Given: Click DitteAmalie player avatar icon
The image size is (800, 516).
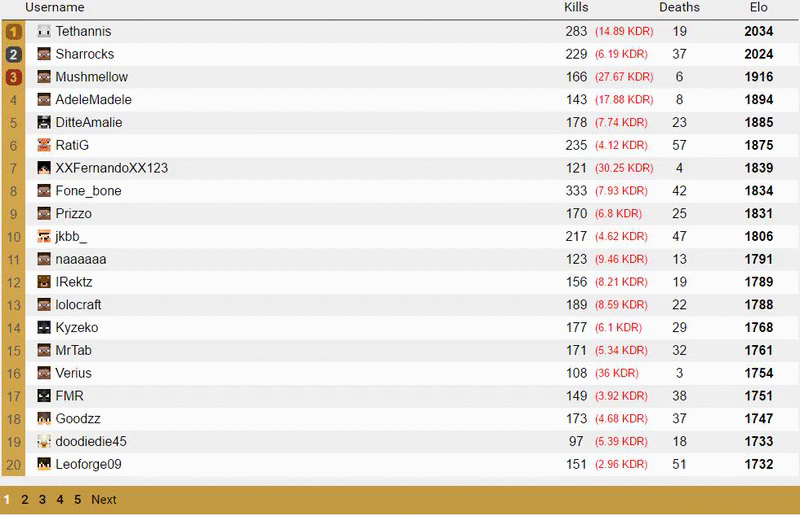Looking at the screenshot, I should [44, 122].
